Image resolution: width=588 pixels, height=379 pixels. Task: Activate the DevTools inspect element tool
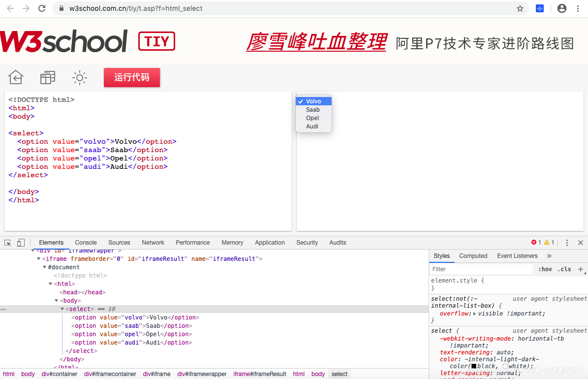coord(7,243)
